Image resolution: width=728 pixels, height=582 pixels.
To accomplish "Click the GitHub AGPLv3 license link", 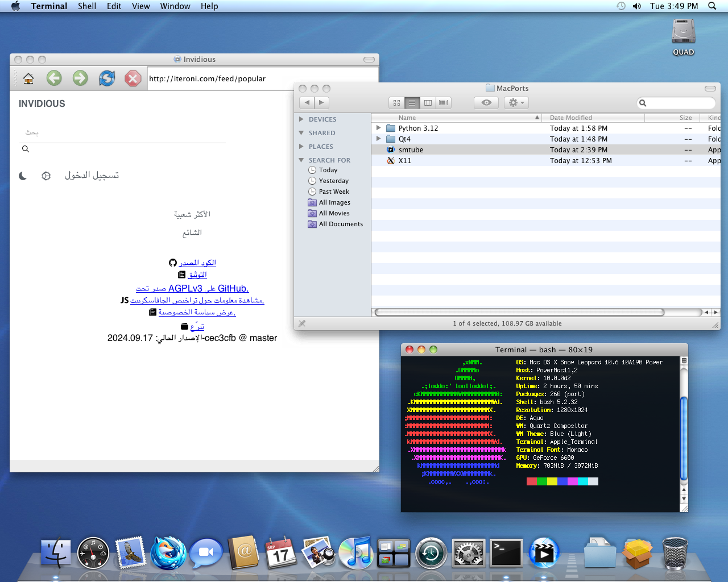I will pos(192,289).
